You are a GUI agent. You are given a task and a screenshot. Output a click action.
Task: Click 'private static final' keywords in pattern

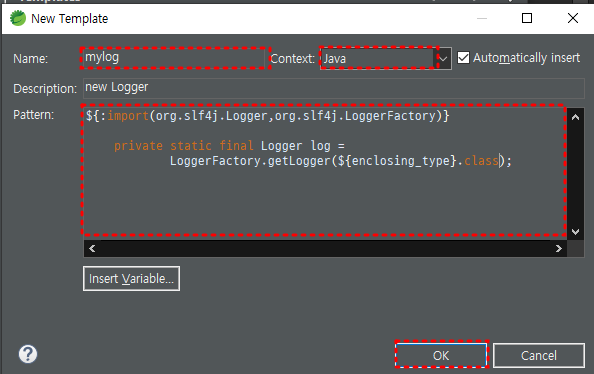tap(184, 146)
